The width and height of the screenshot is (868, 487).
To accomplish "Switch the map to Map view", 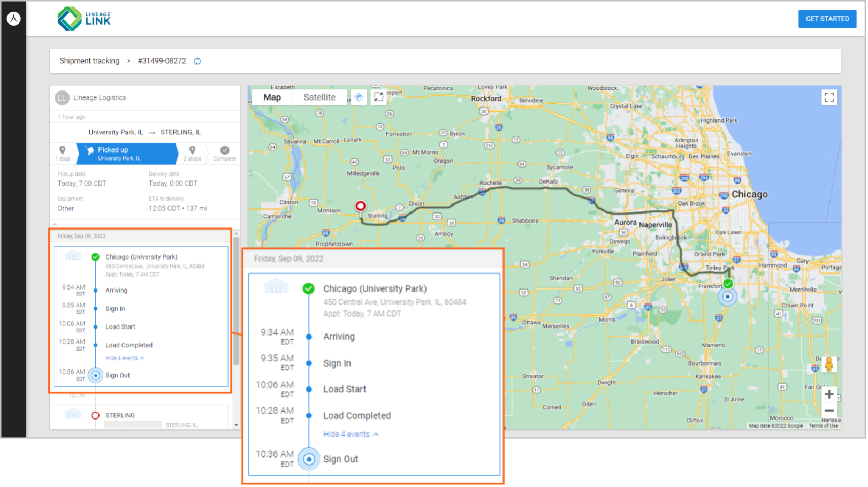I will pos(272,97).
